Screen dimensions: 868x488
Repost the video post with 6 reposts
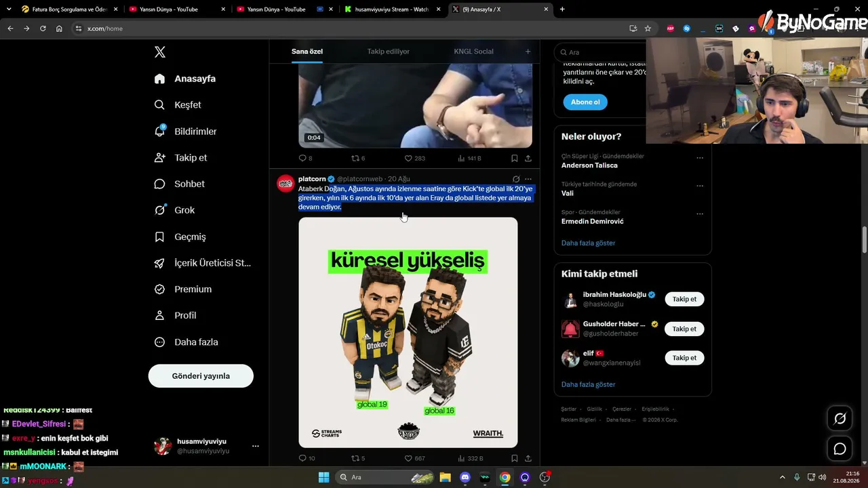355,158
